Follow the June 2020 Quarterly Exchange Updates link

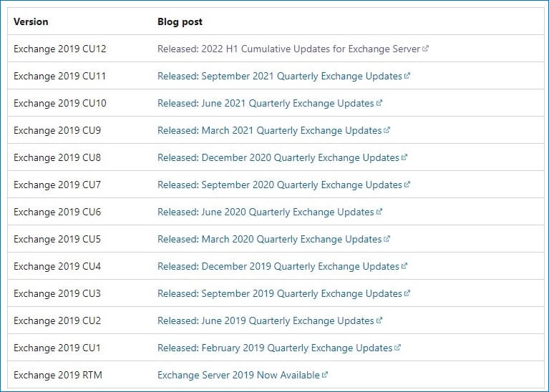[266, 212]
